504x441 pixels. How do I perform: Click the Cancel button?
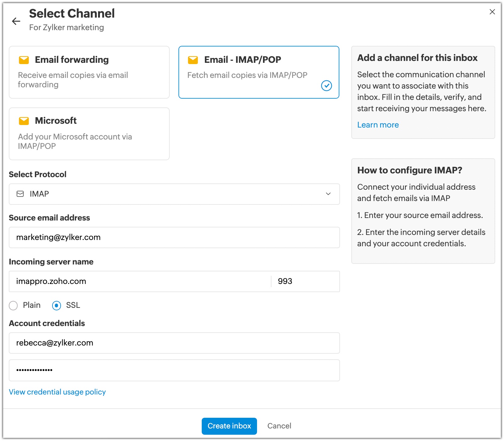click(279, 426)
